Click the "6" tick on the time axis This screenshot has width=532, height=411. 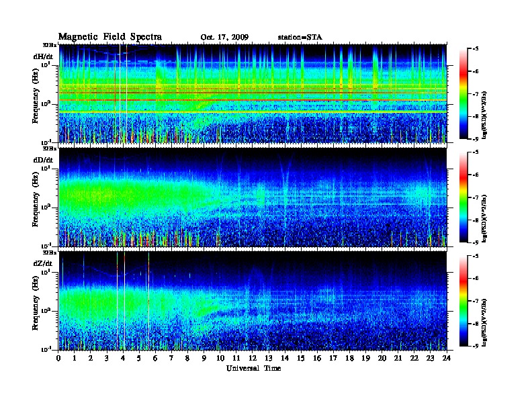coord(155,358)
